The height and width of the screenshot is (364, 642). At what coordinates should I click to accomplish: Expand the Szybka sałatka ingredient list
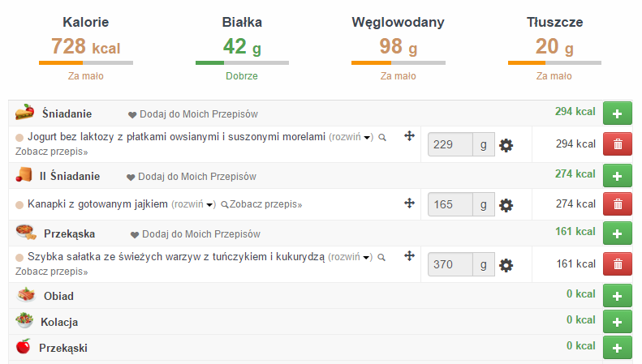click(x=351, y=257)
